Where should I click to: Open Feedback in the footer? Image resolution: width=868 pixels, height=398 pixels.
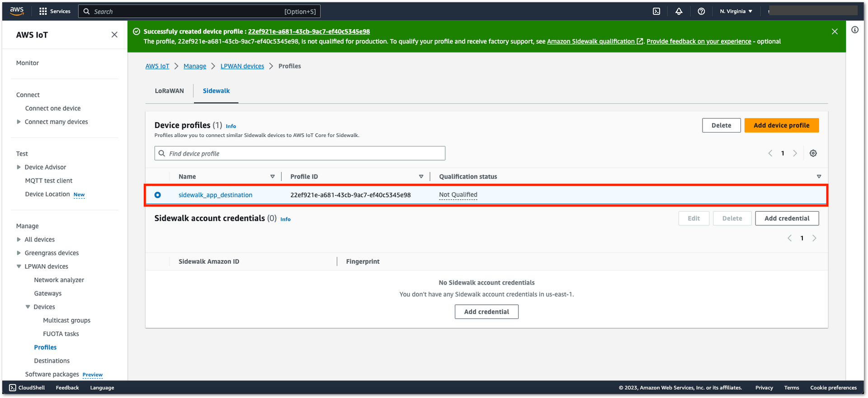point(67,388)
